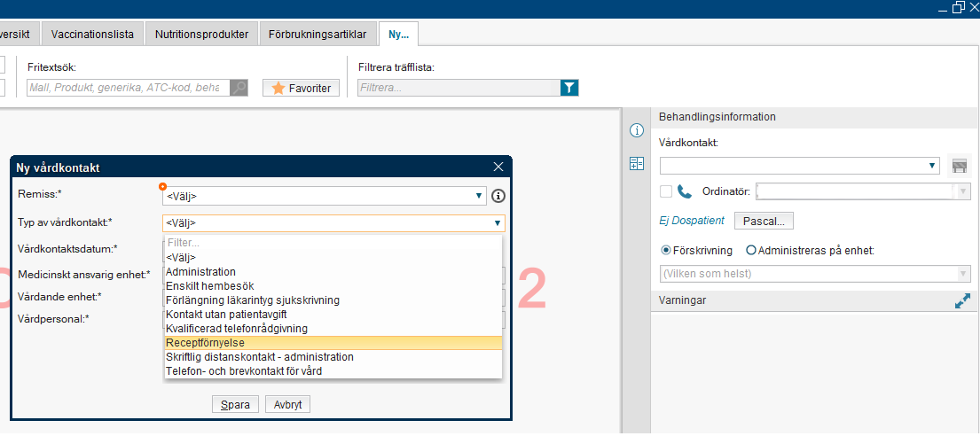The image size is (980, 436).
Task: Click the magnifier search icon in Fritextsök
Action: 239,88
